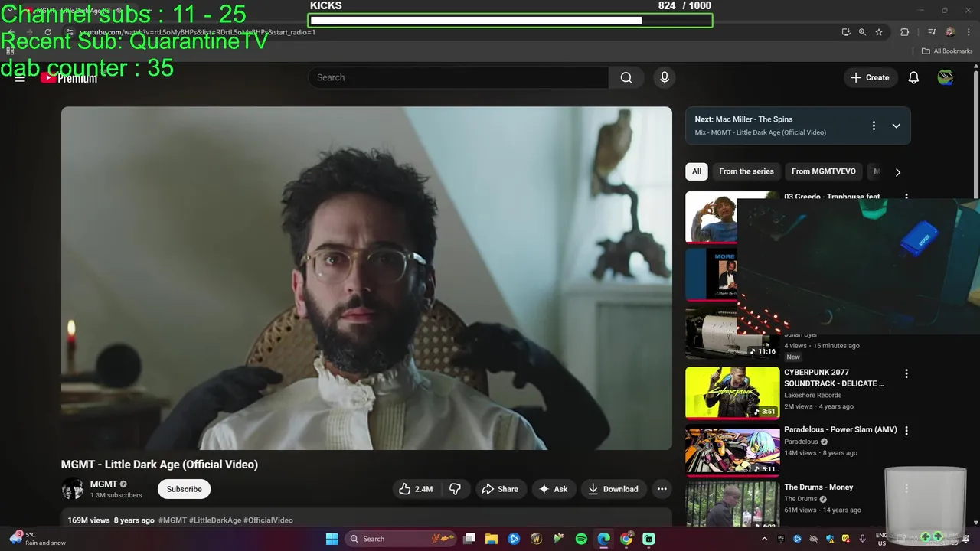Share the video
The width and height of the screenshot is (980, 551).
[x=500, y=489]
